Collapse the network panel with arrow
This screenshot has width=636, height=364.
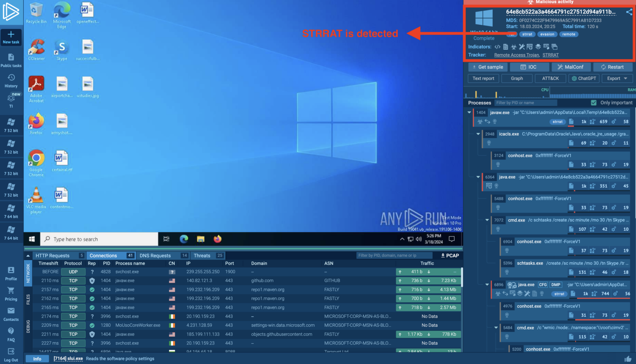pos(28,256)
